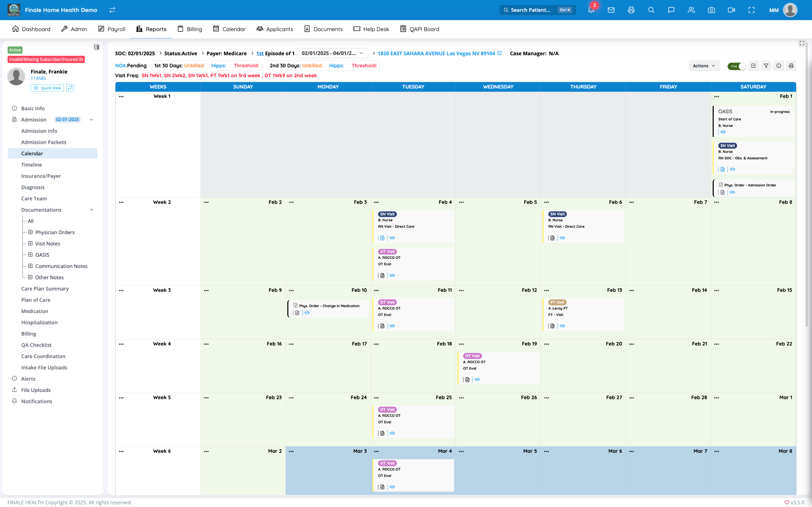The width and height of the screenshot is (812, 507).
Task: View OASIS Start of Care eye icon
Action: click(723, 132)
